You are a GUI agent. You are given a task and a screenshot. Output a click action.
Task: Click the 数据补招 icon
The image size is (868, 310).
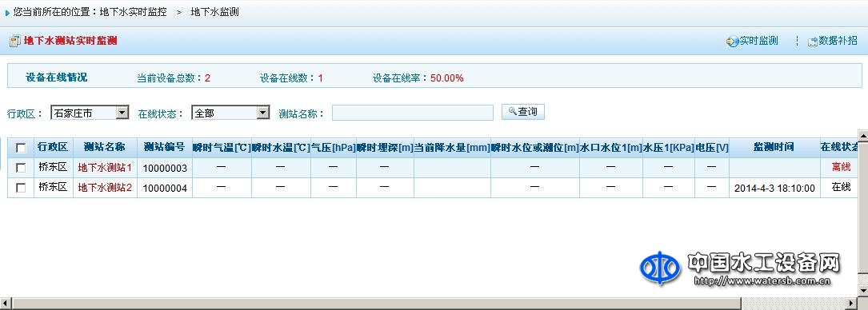[x=813, y=42]
